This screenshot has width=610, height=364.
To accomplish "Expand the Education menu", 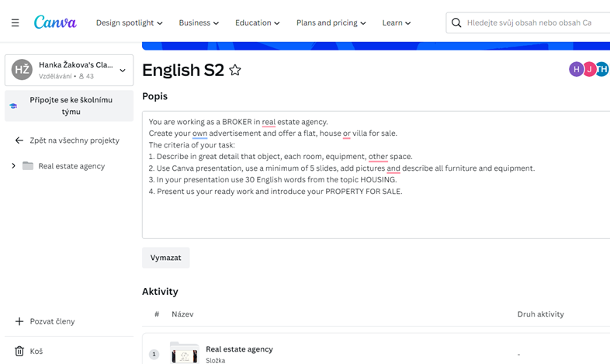I will point(257,23).
